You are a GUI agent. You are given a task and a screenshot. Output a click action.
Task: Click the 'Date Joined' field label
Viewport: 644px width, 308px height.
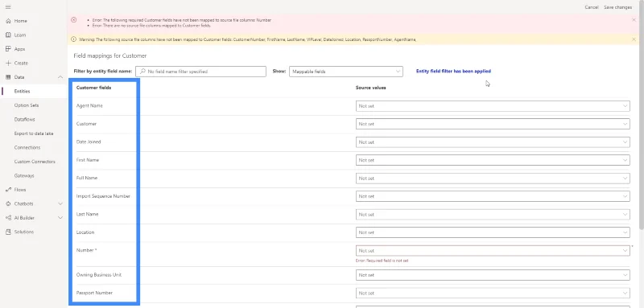point(89,142)
